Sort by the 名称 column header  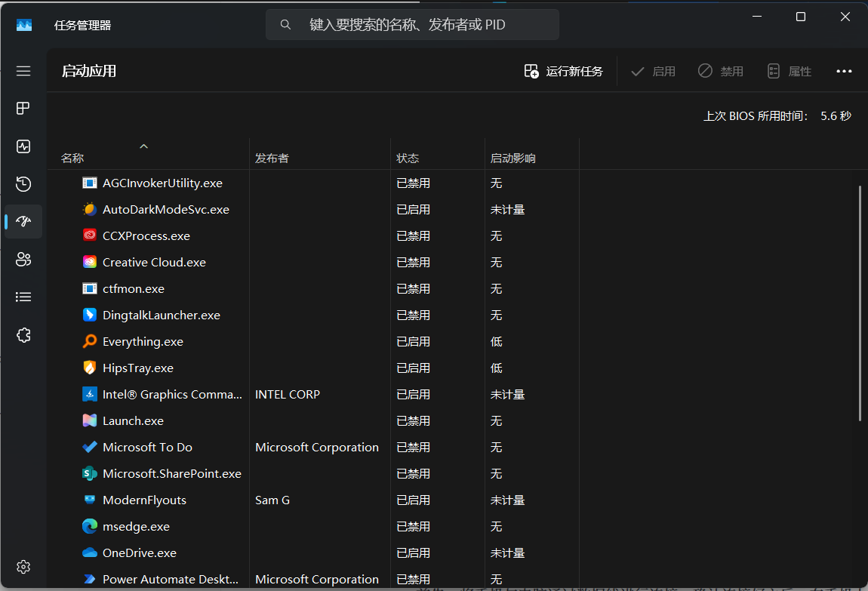(x=72, y=159)
